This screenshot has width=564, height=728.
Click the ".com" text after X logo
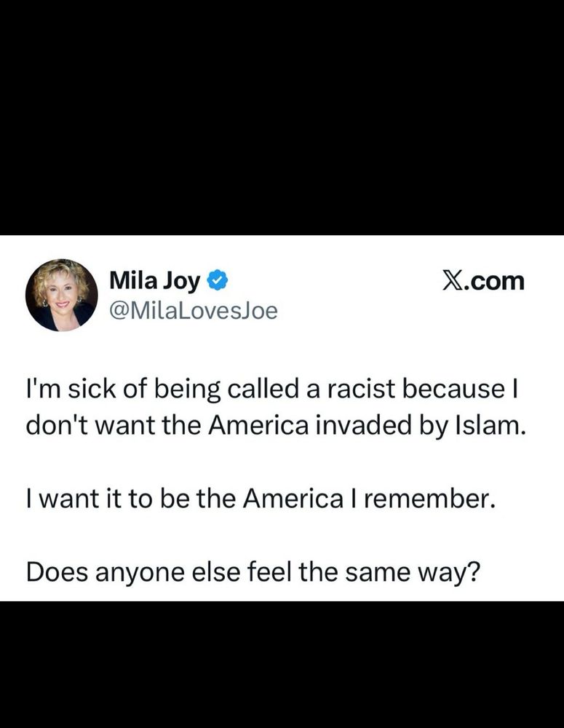pyautogui.click(x=493, y=281)
